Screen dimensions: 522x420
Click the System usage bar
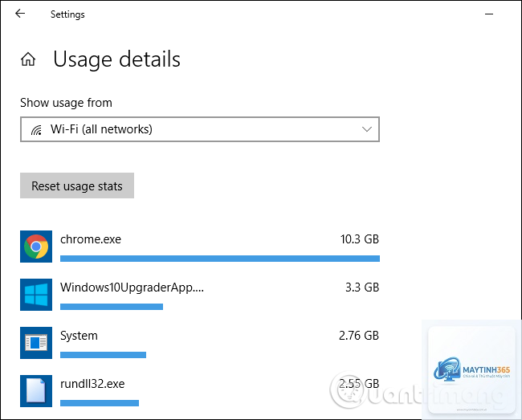pos(104,355)
